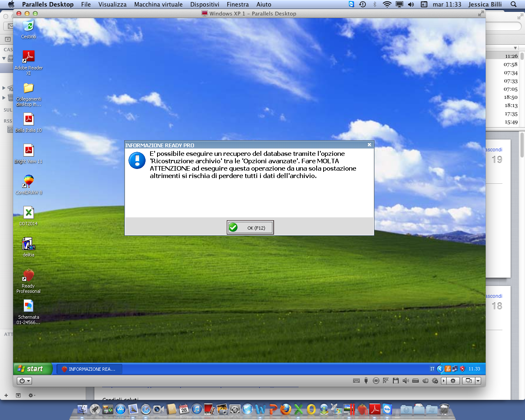Open the Apple menu
The width and height of the screenshot is (525, 420).
pos(11,5)
